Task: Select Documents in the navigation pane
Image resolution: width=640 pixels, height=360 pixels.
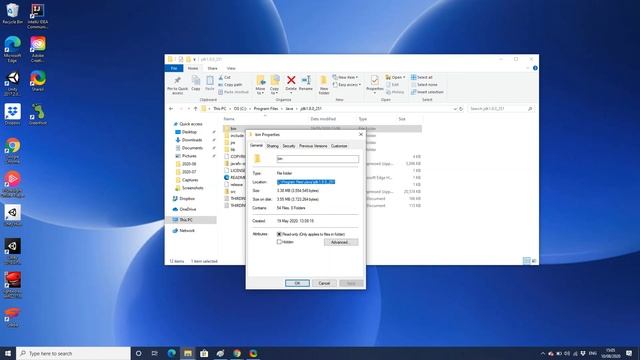Action: pyautogui.click(x=192, y=148)
